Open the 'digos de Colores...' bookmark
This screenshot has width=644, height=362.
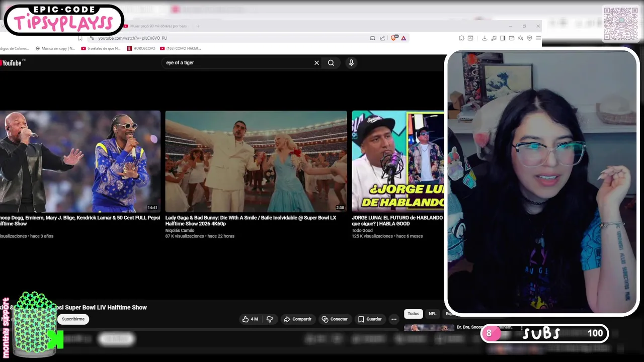[15, 48]
